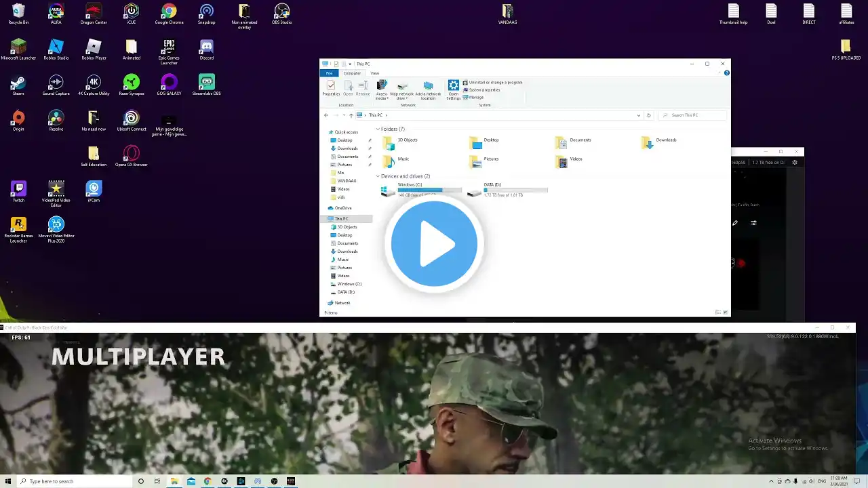Open the Recycle Bin desktop icon
Image resolution: width=868 pixels, height=488 pixels.
click(18, 14)
